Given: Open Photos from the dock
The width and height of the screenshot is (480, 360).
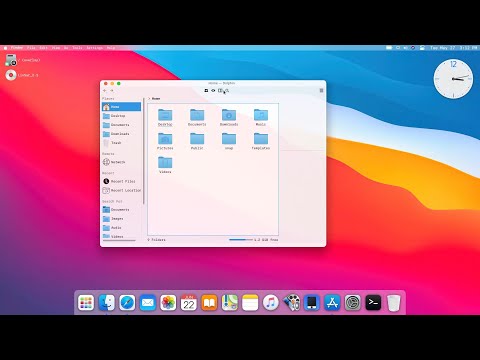Looking at the screenshot, I should [168, 303].
